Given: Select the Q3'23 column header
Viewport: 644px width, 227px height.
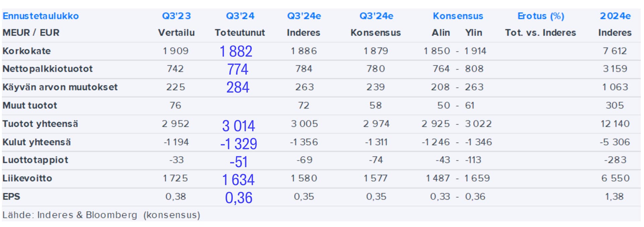Looking at the screenshot, I should [x=176, y=16].
